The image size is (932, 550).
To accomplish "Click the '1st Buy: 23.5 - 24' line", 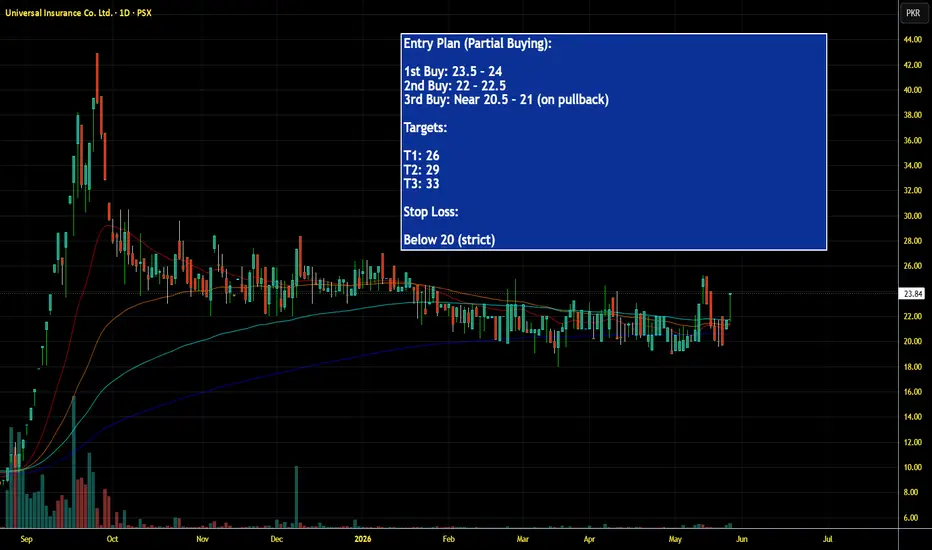I will 452,71.
